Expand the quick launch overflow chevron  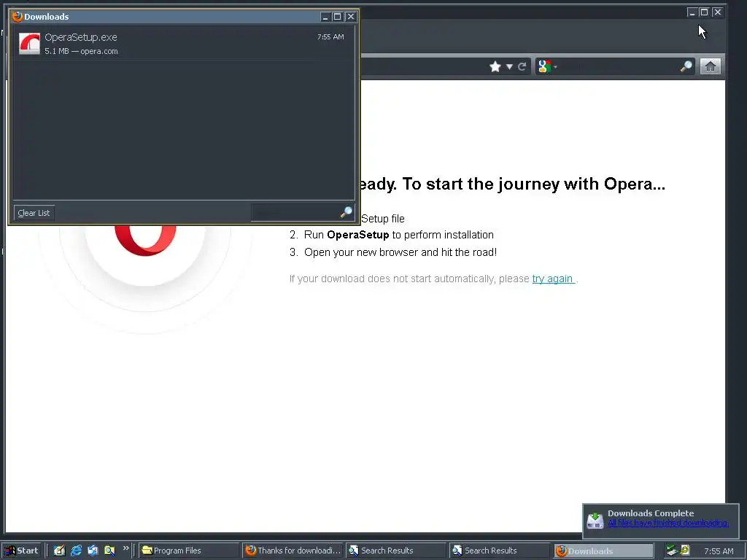[x=125, y=548]
